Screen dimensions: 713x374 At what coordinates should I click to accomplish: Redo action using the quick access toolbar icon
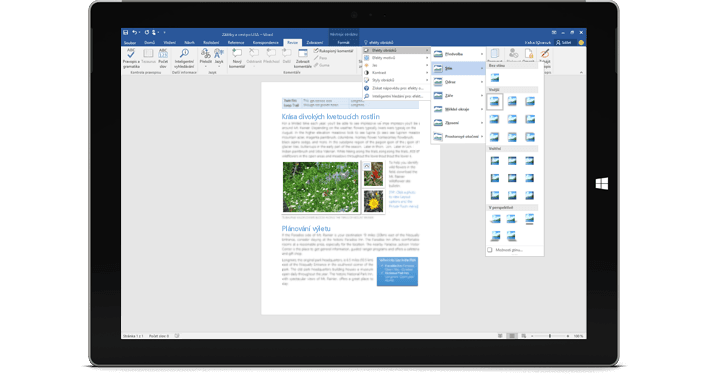tap(147, 33)
